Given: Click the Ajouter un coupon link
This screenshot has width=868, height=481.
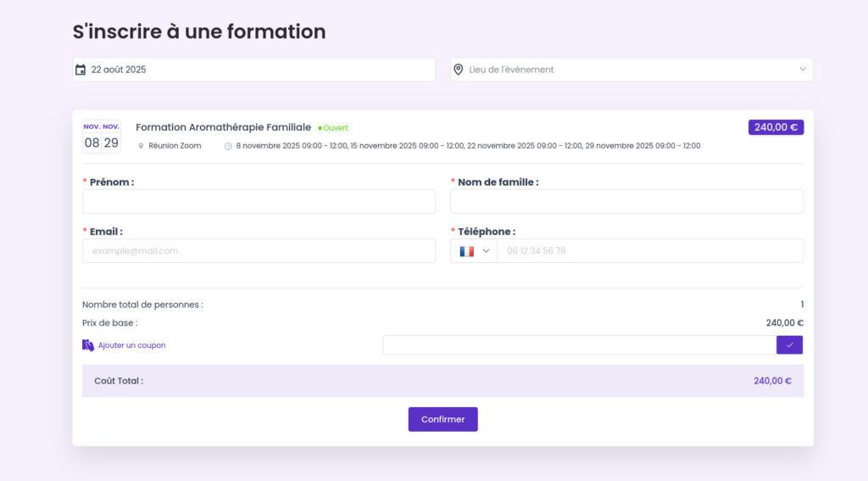Looking at the screenshot, I should tap(131, 345).
